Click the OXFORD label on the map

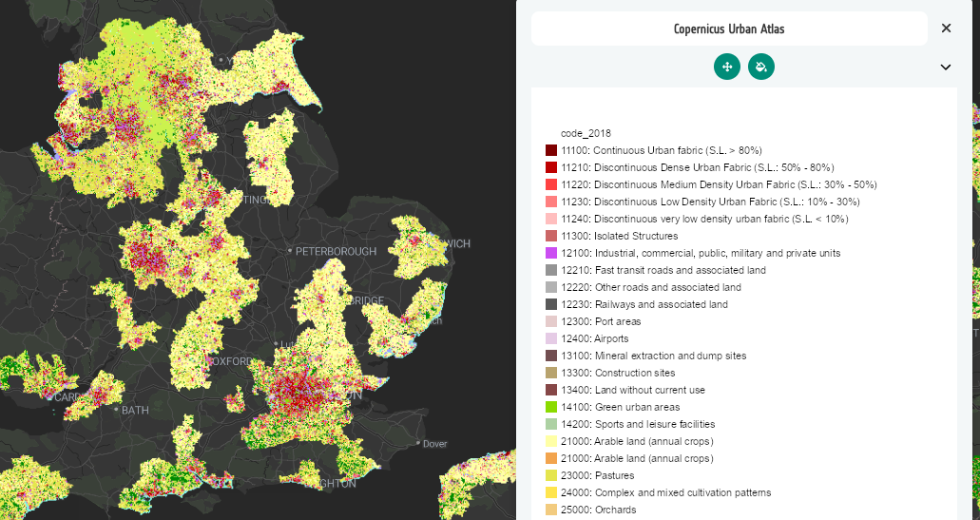(231, 361)
